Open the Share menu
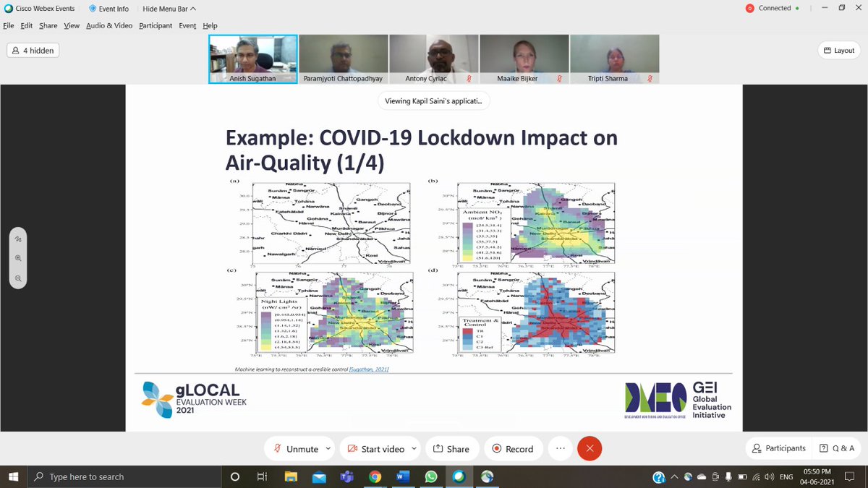Image resolution: width=868 pixels, height=488 pixels. tap(48, 25)
